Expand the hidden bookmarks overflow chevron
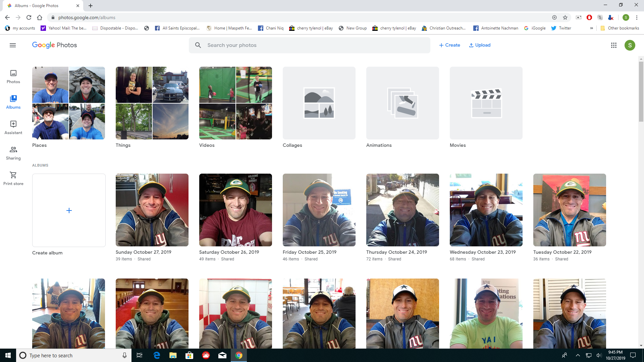The width and height of the screenshot is (644, 362). tap(591, 28)
